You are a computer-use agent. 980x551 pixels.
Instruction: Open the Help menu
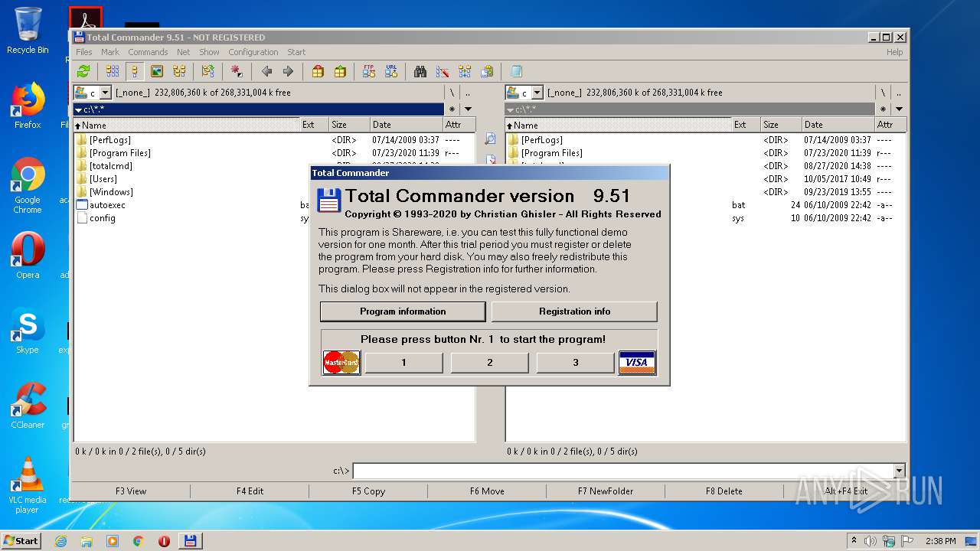pos(894,52)
